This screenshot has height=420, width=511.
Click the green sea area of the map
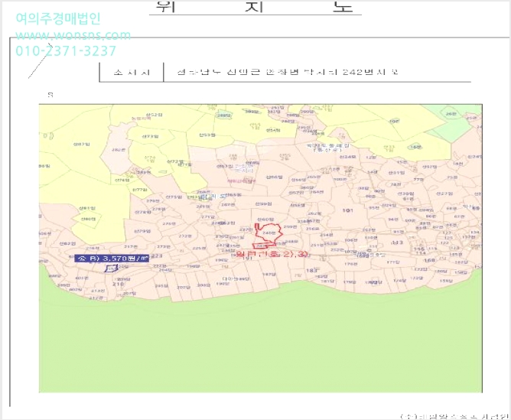tap(261, 339)
